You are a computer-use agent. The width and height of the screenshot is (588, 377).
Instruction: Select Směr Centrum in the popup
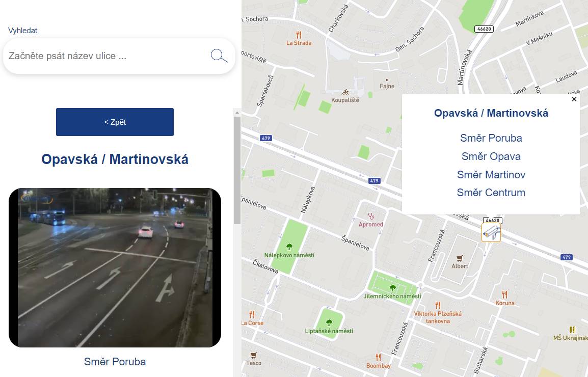tap(491, 193)
